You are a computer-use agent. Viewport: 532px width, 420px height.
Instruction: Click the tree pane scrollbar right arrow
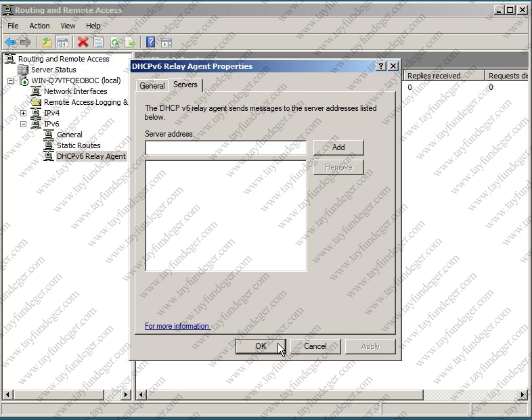click(125, 394)
